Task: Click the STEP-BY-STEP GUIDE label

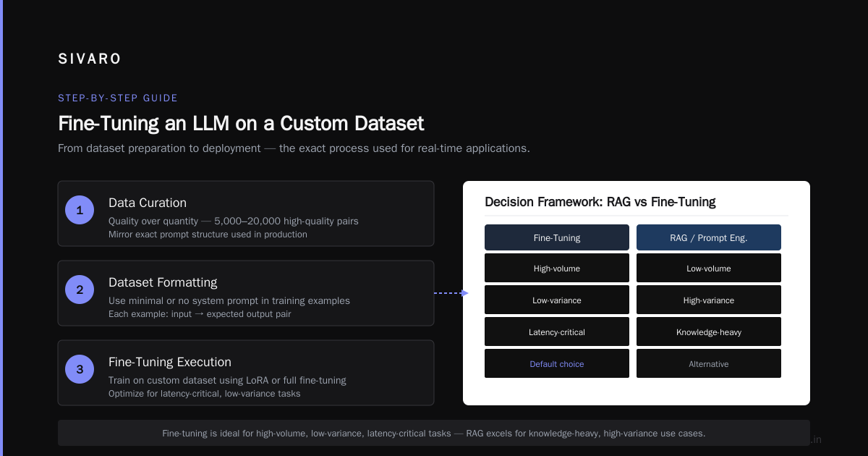Action: (x=118, y=98)
